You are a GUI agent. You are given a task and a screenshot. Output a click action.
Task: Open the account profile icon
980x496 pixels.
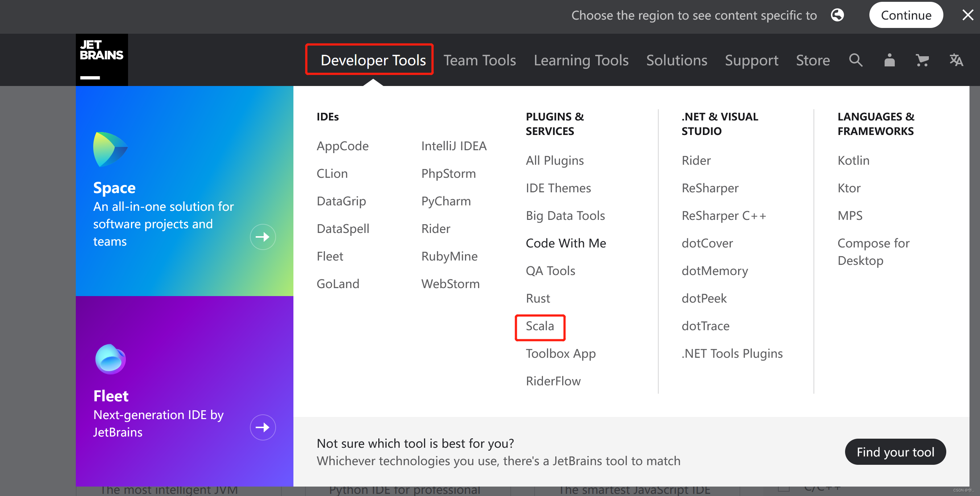coord(889,60)
